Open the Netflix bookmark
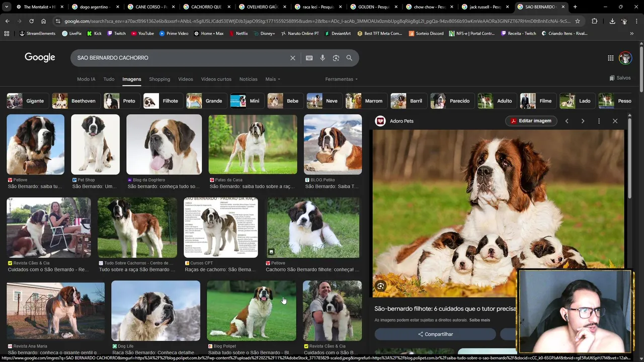This screenshot has height=362, width=644. pos(238,33)
